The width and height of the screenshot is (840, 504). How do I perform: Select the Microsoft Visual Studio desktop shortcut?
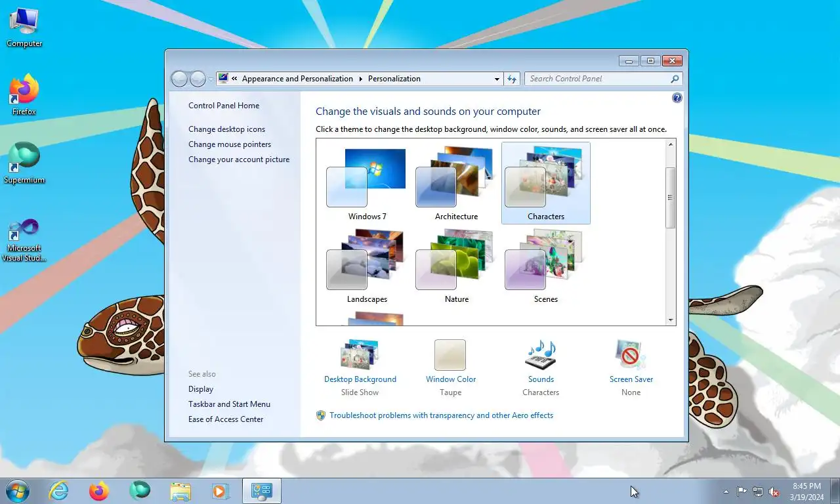(x=24, y=240)
